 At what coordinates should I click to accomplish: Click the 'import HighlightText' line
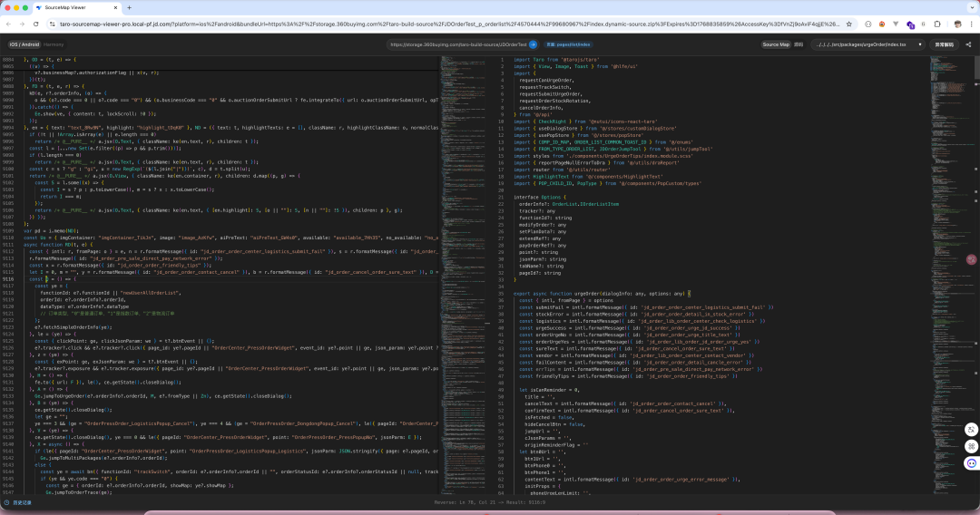pos(588,177)
